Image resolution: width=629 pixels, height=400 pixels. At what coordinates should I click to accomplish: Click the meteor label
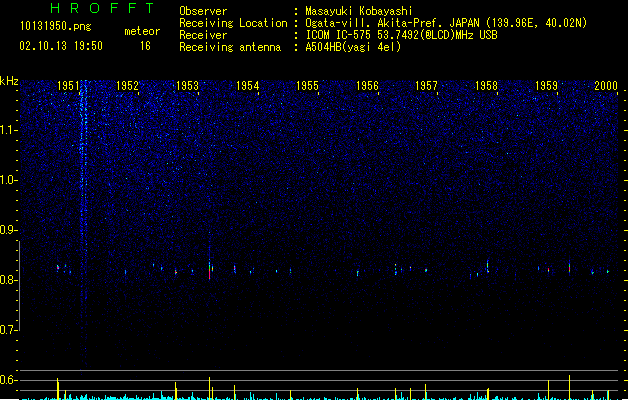pyautogui.click(x=142, y=31)
